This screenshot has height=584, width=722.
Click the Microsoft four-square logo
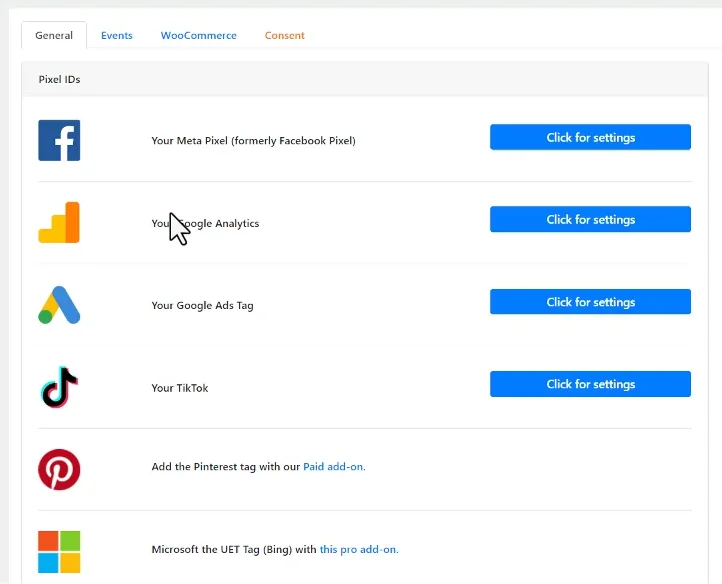pos(59,552)
